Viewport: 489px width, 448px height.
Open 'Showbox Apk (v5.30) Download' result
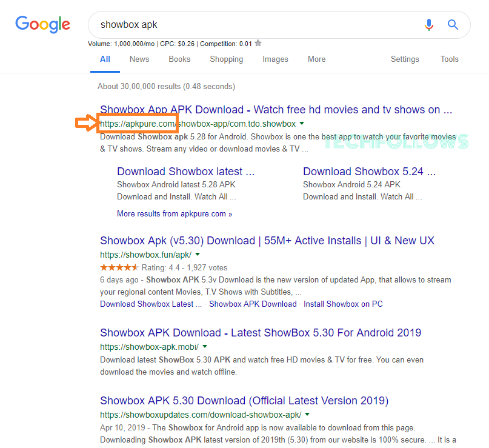click(x=267, y=241)
